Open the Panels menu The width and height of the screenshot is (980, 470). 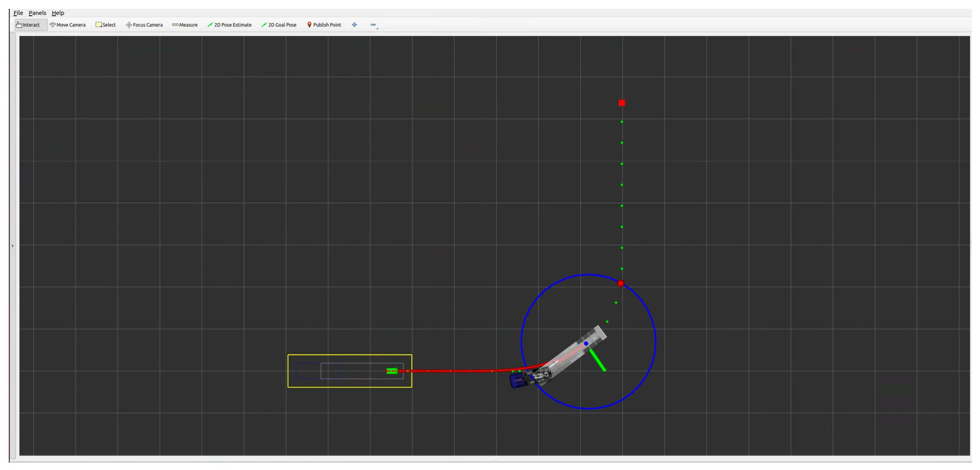[37, 13]
